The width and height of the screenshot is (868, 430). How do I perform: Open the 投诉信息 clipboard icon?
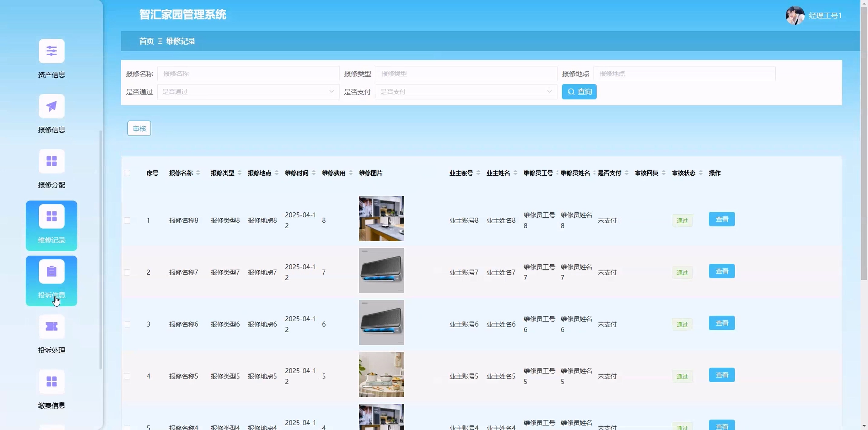click(x=51, y=272)
